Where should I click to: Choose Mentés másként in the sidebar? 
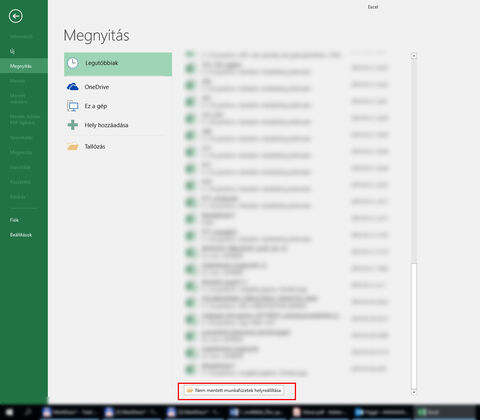pos(19,98)
